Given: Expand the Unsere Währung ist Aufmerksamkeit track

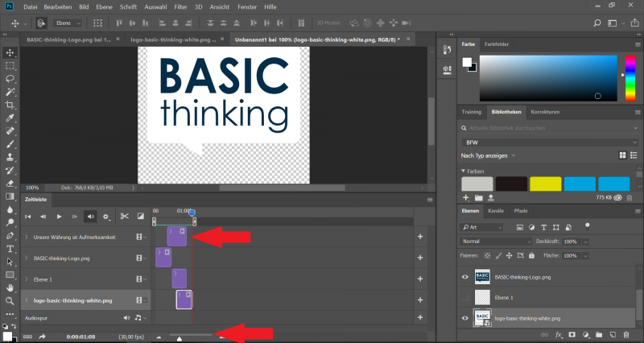Looking at the screenshot, I should (27, 237).
